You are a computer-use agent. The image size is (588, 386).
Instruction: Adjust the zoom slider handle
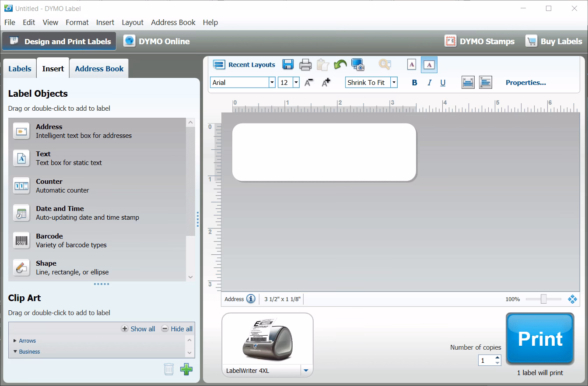pos(543,299)
